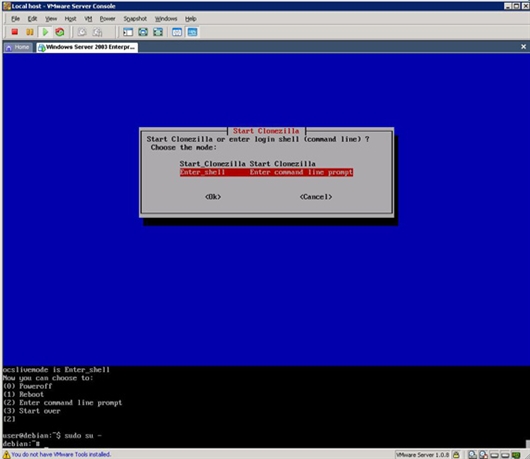Click the second hard disk device status icon
The width and height of the screenshot is (530, 459).
tap(505, 455)
